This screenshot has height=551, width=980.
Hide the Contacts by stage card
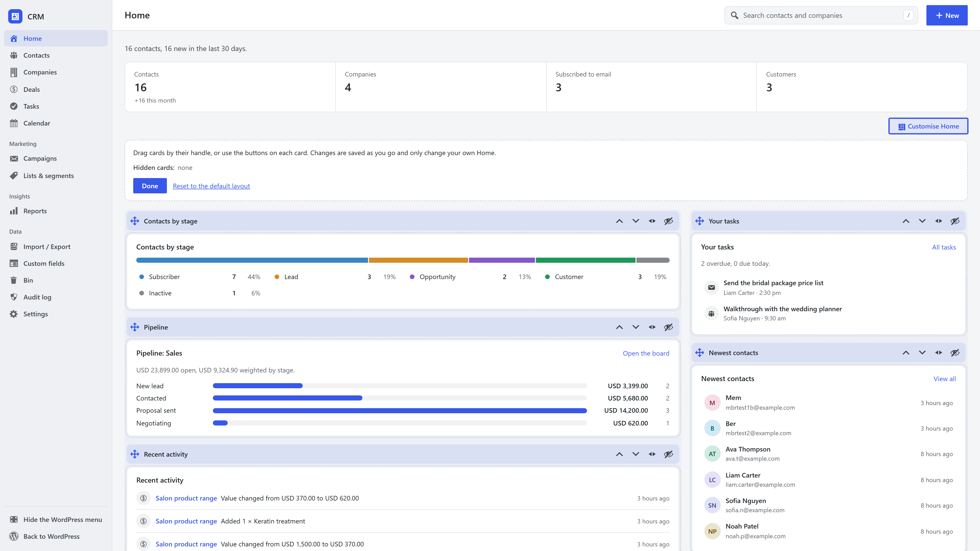coord(668,221)
